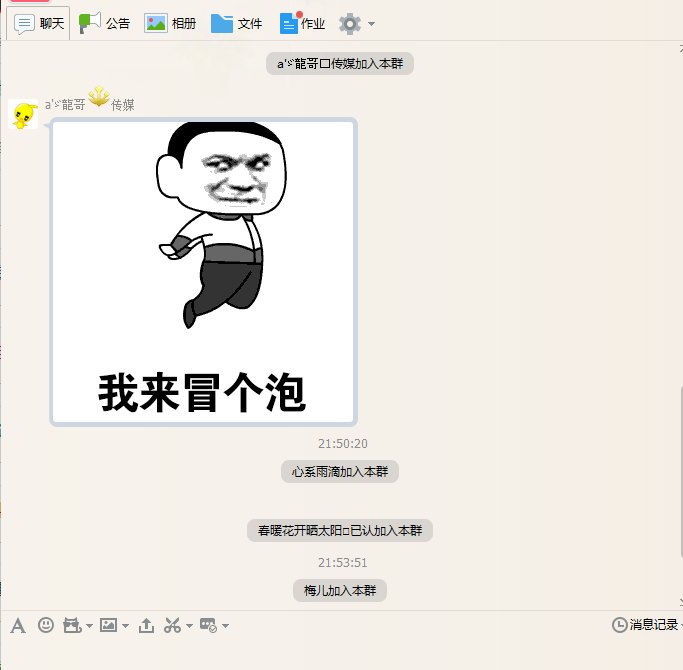Viewport: 683px width, 670px height.
Task: Open the 作业 homework tab
Action: click(302, 23)
